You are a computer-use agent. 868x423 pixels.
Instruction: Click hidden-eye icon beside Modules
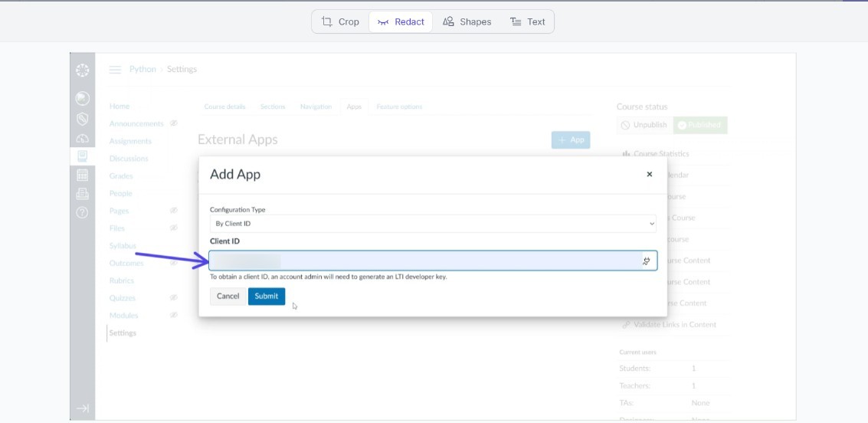coord(173,316)
